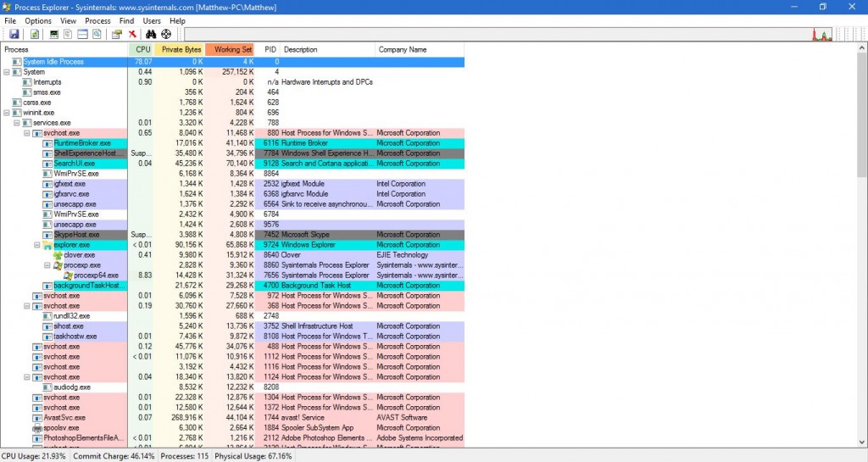Click the crosshair Find Window's Process icon
Image resolution: width=868 pixels, height=462 pixels.
pyautogui.click(x=166, y=34)
